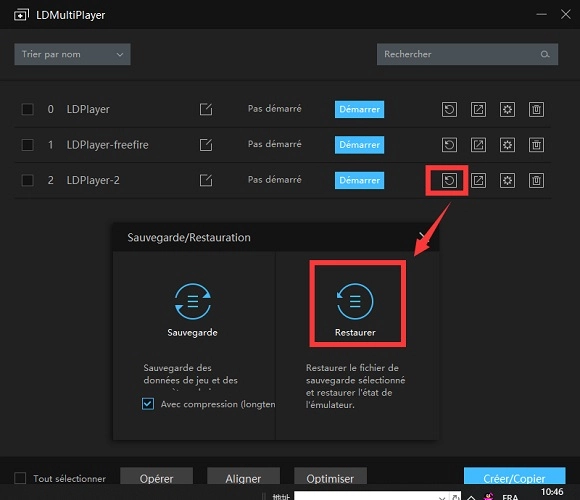Open backup/restore for LDPlayer-freefire

point(449,145)
